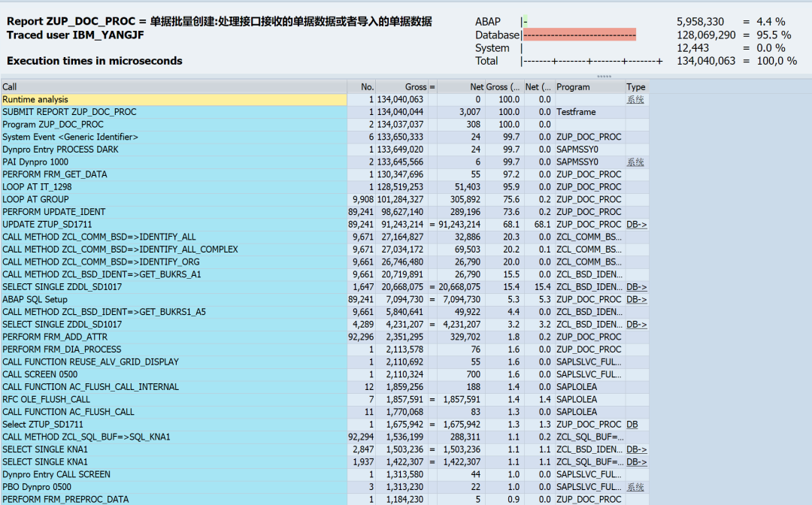Select PERFORM FRM_ADD_ATTR call
The height and width of the screenshot is (505, 812).
point(55,337)
